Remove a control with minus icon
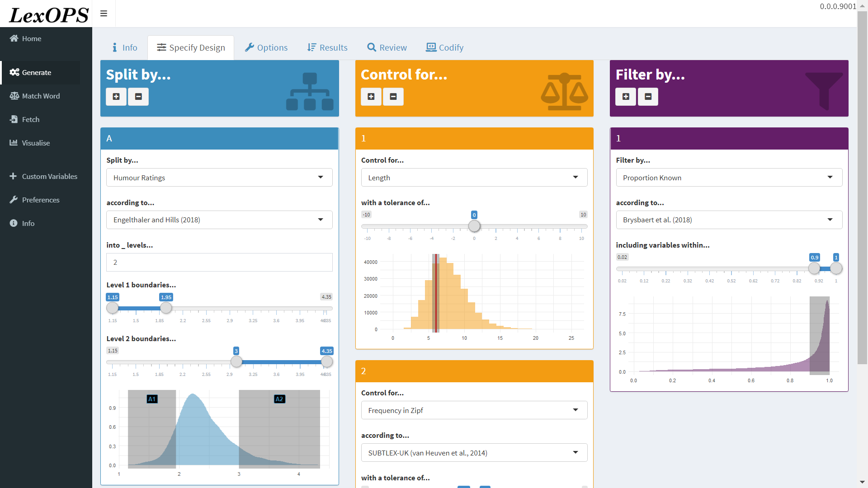The width and height of the screenshot is (868, 488). pyautogui.click(x=393, y=97)
